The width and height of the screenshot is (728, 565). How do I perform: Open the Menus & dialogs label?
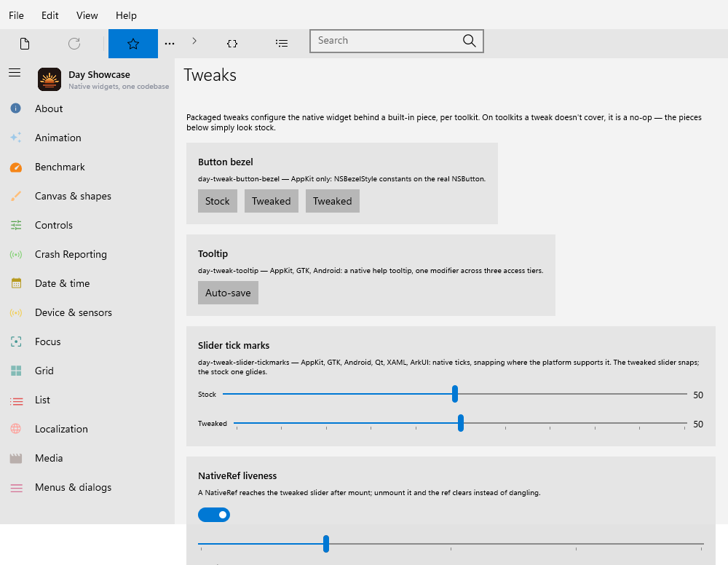pyautogui.click(x=73, y=488)
